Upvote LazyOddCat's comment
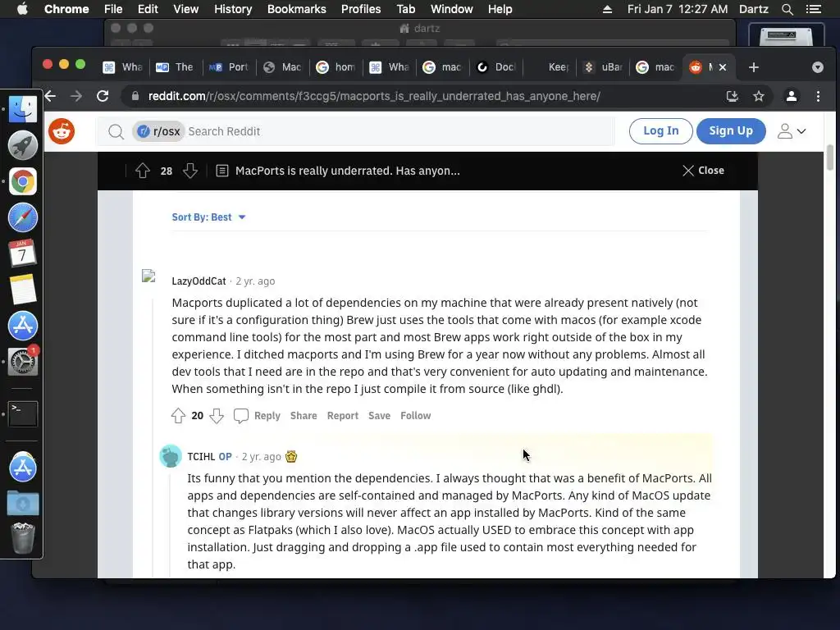This screenshot has height=630, width=840. point(178,416)
